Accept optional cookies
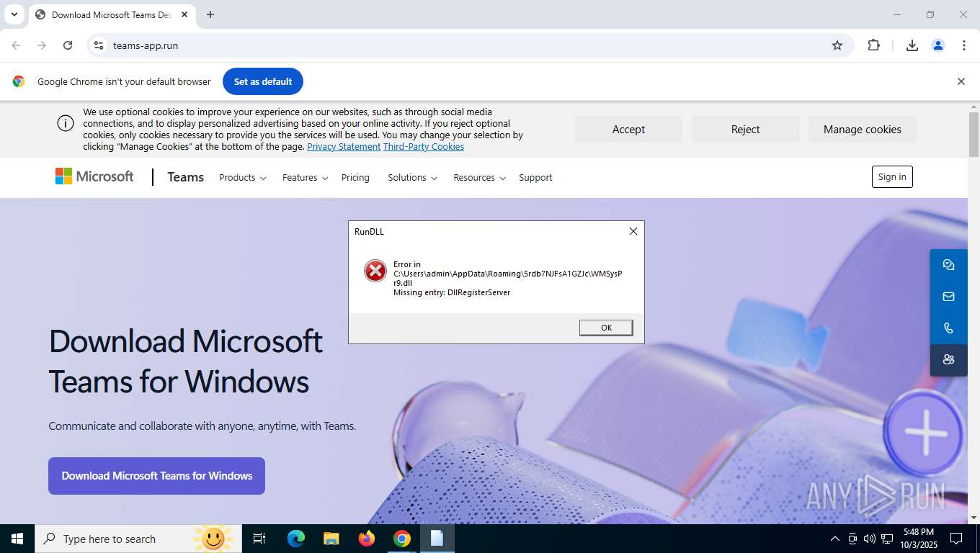Viewport: 980px width, 553px height. (628, 129)
